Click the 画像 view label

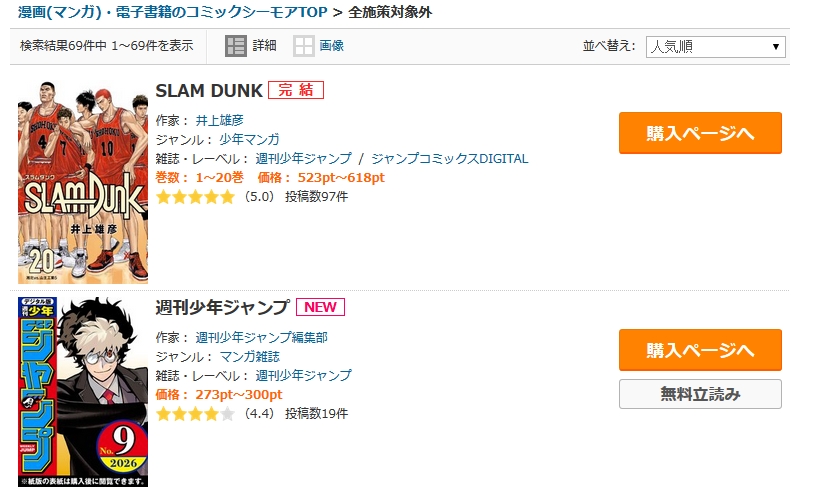point(331,46)
